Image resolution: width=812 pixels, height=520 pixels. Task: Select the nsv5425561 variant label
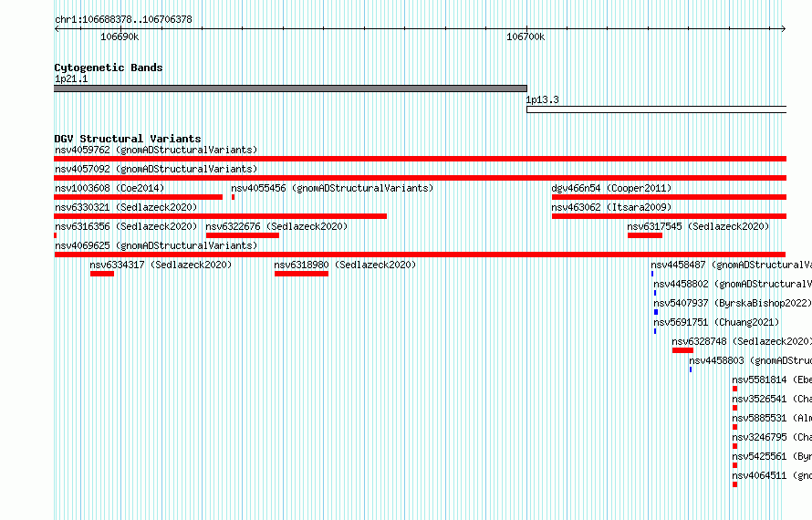(x=772, y=456)
